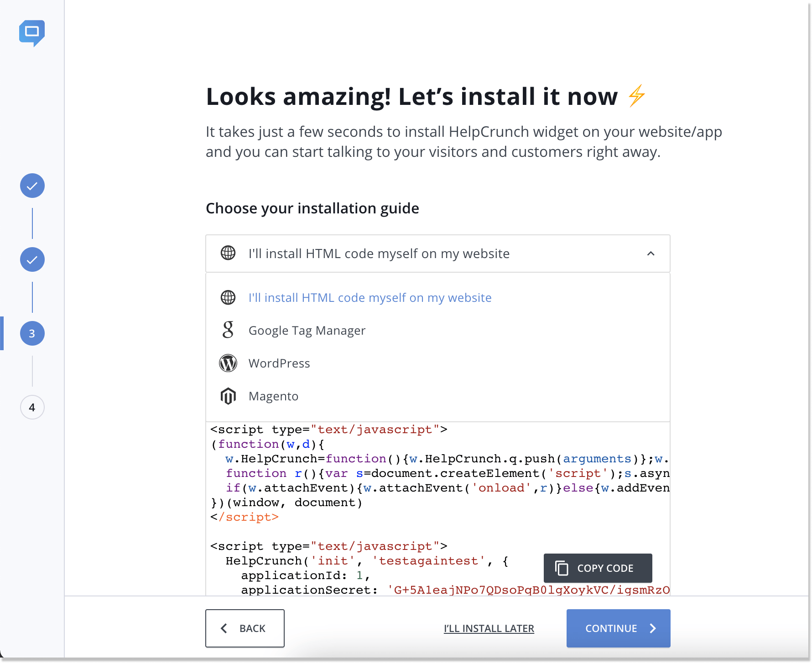Image resolution: width=812 pixels, height=663 pixels.
Task: Click the Google Tag Manager icon
Action: (x=228, y=330)
